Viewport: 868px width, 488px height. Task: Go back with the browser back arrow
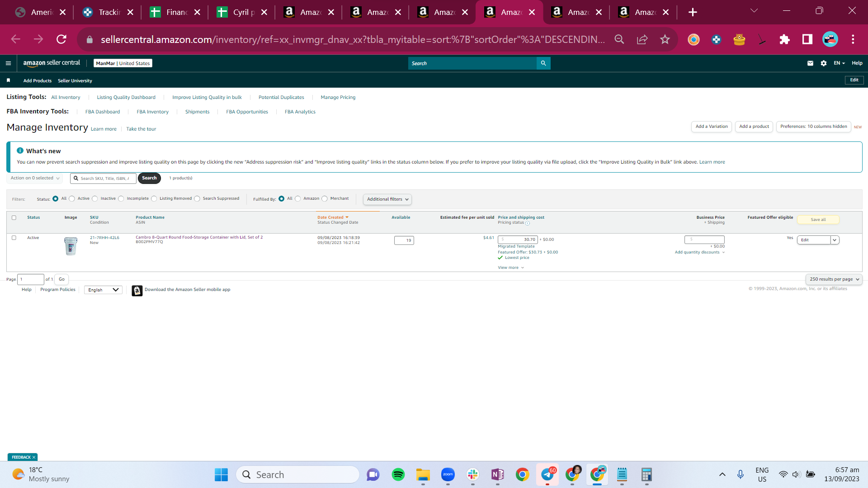click(16, 39)
